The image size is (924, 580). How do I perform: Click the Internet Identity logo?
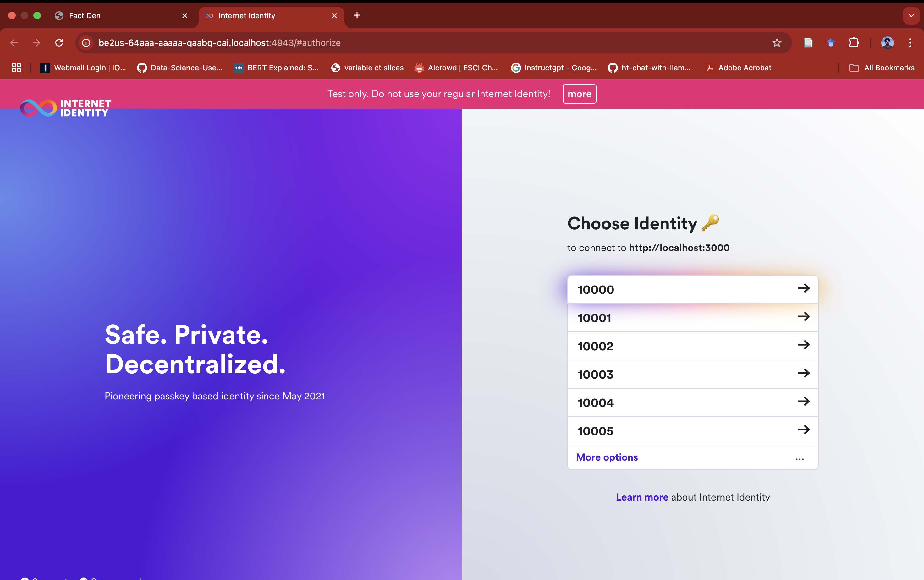point(66,108)
